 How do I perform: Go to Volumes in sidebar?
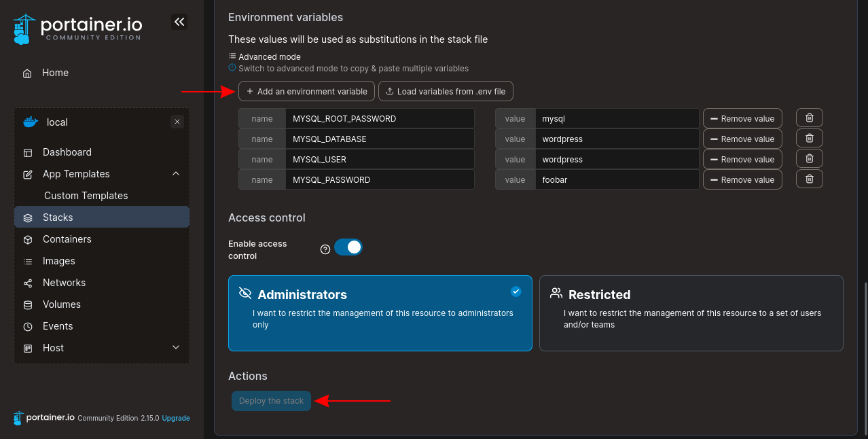pos(61,304)
